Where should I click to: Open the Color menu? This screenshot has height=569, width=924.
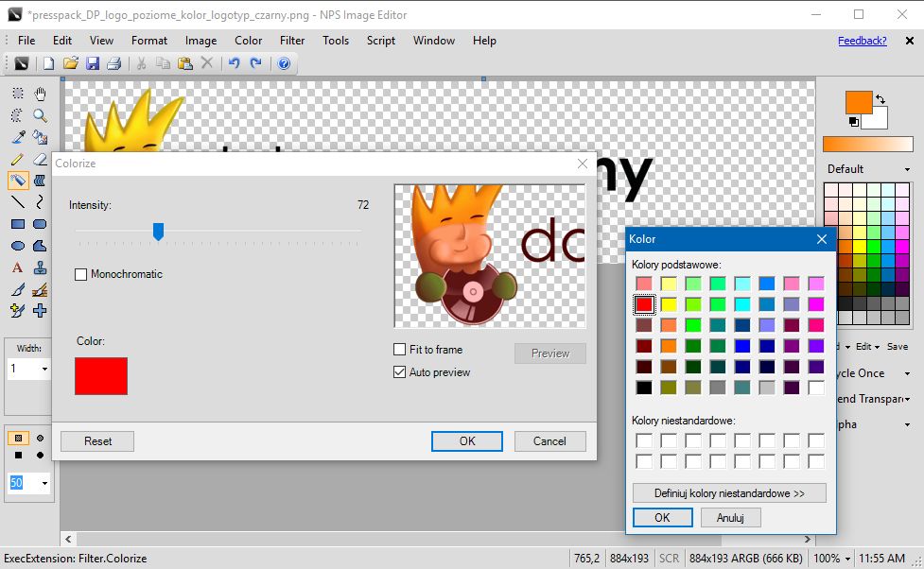(248, 41)
